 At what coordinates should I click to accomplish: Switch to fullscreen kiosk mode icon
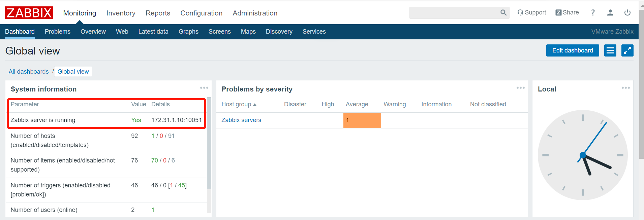(x=627, y=50)
